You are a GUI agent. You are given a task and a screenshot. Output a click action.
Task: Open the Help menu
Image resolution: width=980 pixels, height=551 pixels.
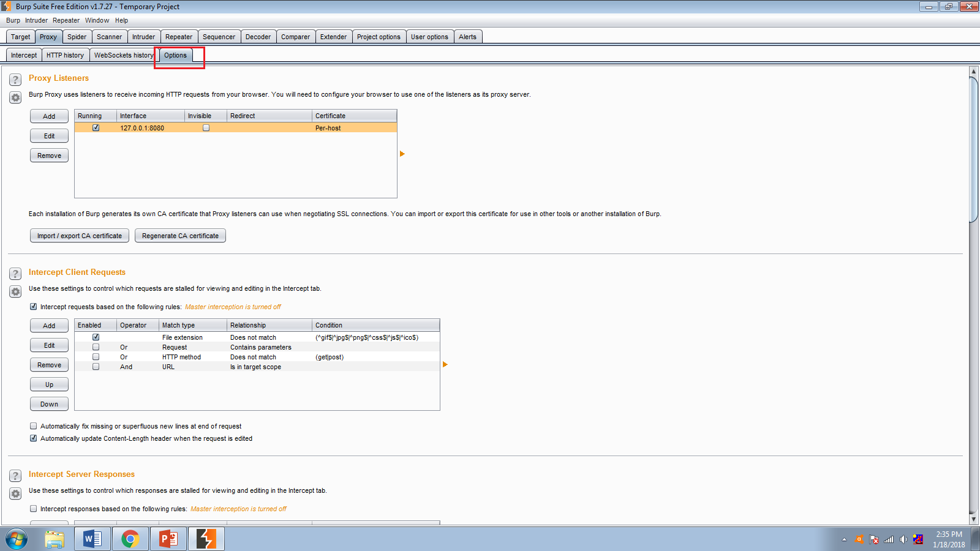pyautogui.click(x=121, y=20)
